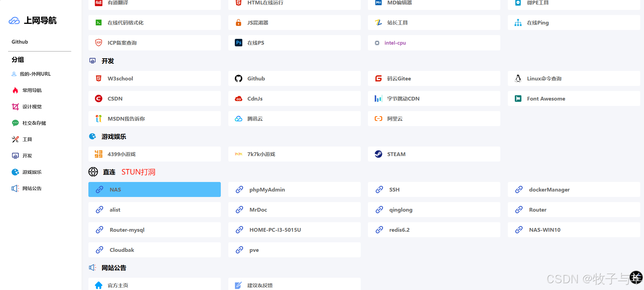Screen dimensions: 644x290
Task: Click the 阿里云 bracket icon
Action: (378, 119)
